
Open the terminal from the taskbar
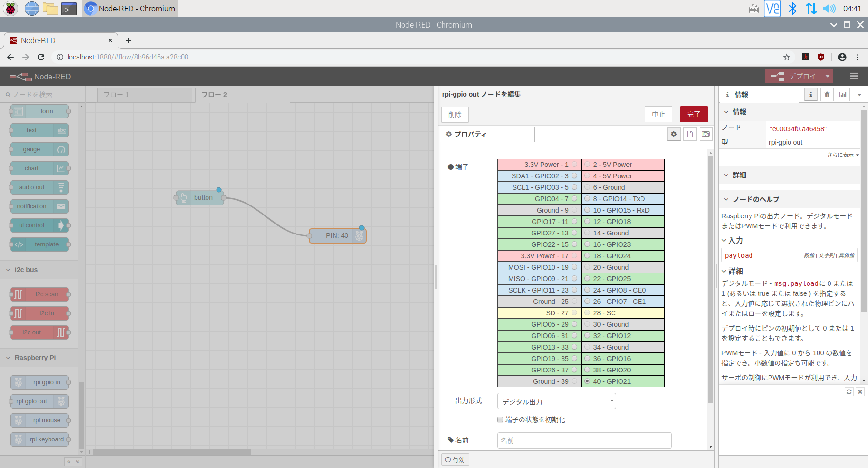coord(69,9)
